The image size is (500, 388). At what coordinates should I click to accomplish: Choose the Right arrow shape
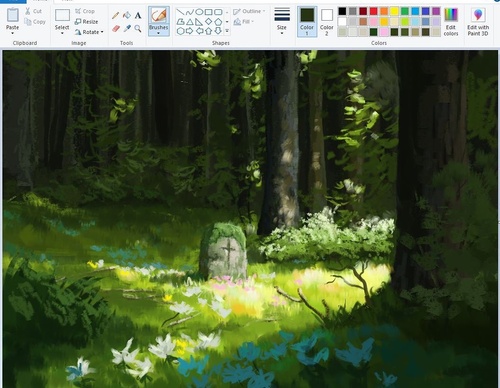tap(189, 31)
